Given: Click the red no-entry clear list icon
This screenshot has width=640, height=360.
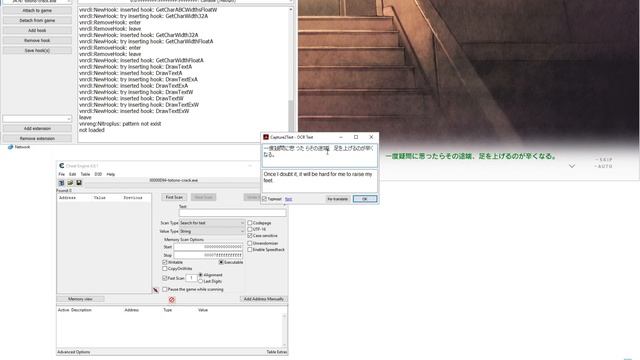Looking at the screenshot, I should point(172,300).
